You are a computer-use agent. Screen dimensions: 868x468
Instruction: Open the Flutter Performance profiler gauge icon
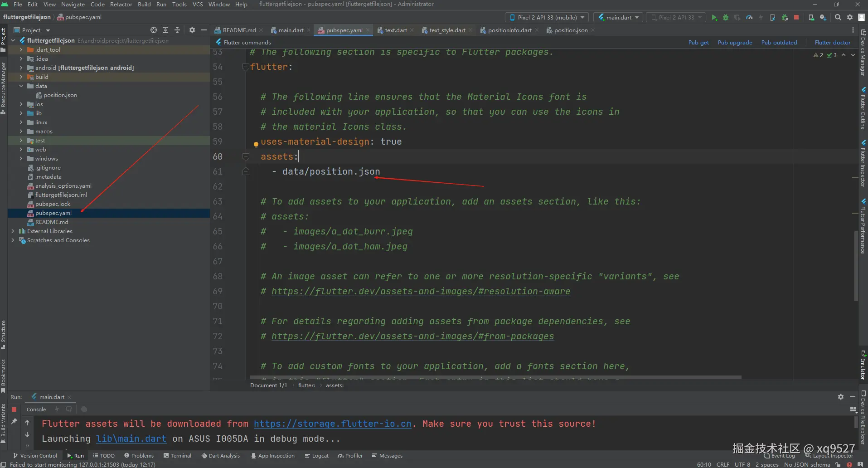[x=749, y=18]
